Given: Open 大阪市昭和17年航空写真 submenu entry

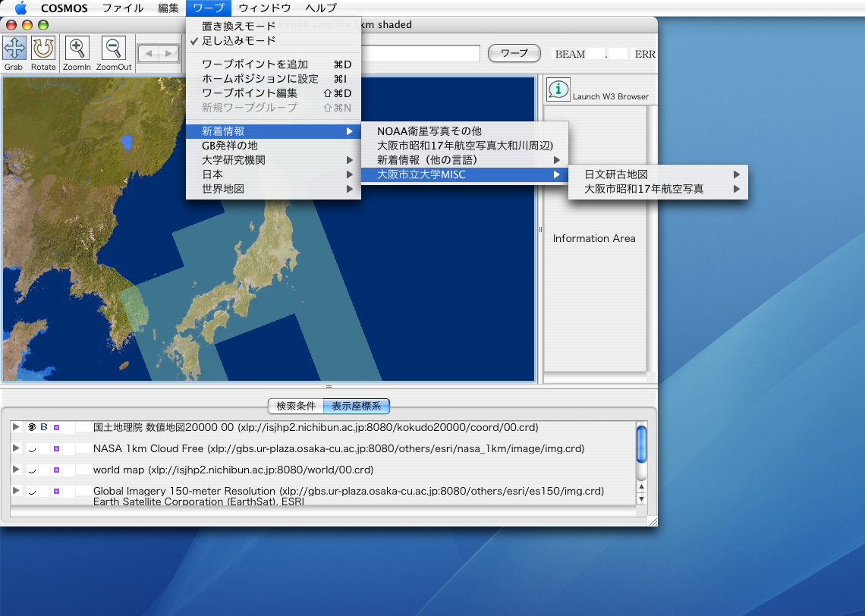Looking at the screenshot, I should coord(658,189).
